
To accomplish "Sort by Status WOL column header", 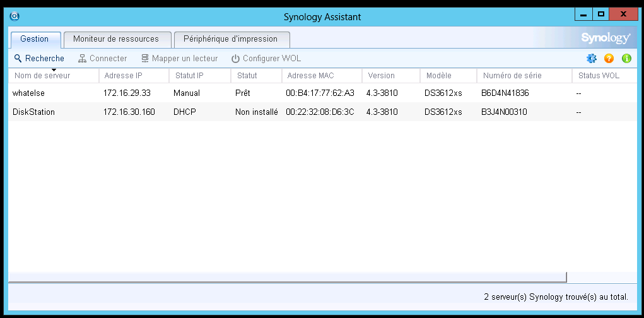I will pos(604,76).
